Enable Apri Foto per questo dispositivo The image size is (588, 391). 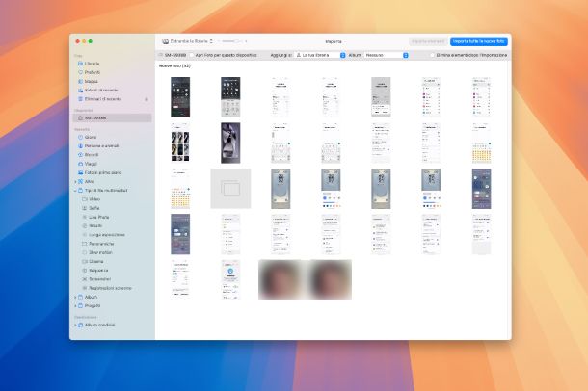click(192, 56)
